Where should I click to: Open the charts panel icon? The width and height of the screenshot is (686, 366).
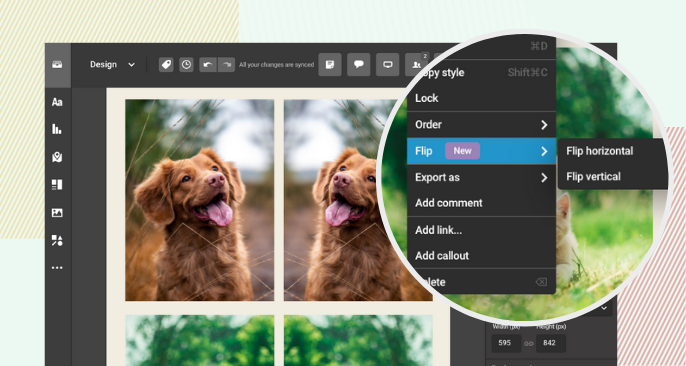click(57, 129)
